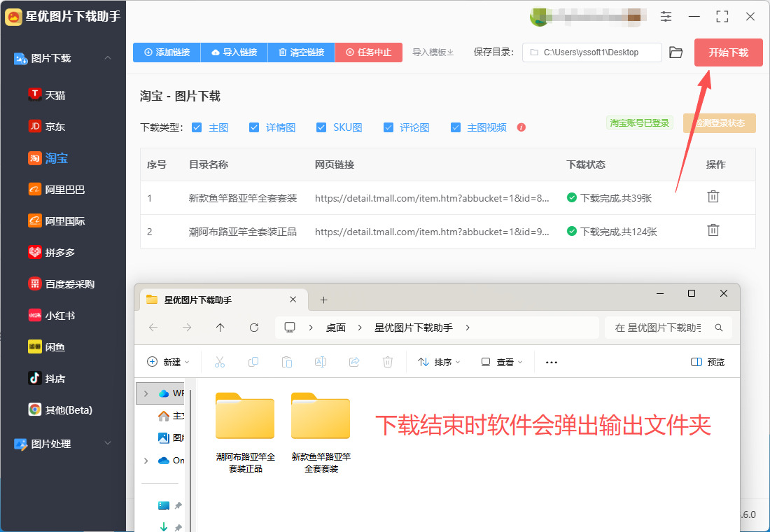770x532 pixels.
Task: Open the Xianyu (闲鱼) downloader
Action: 47,346
